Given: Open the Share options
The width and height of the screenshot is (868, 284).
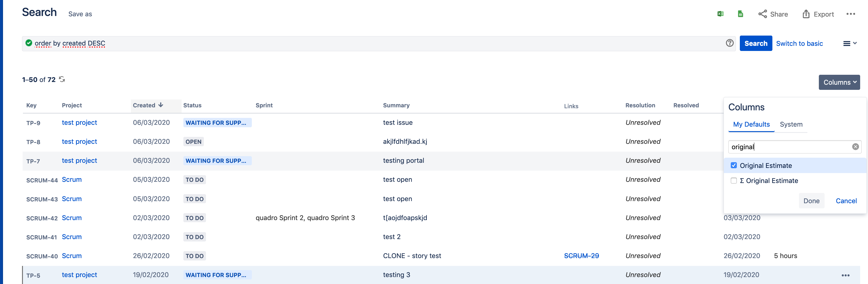Looking at the screenshot, I should coord(773,14).
